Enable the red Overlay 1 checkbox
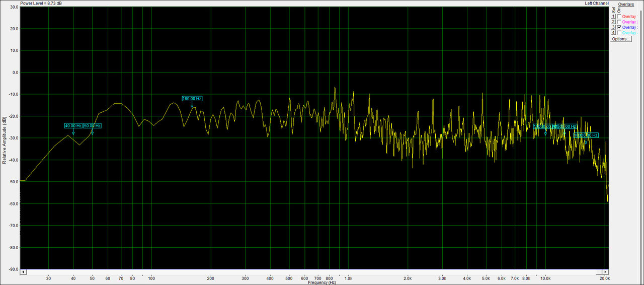 (619, 17)
